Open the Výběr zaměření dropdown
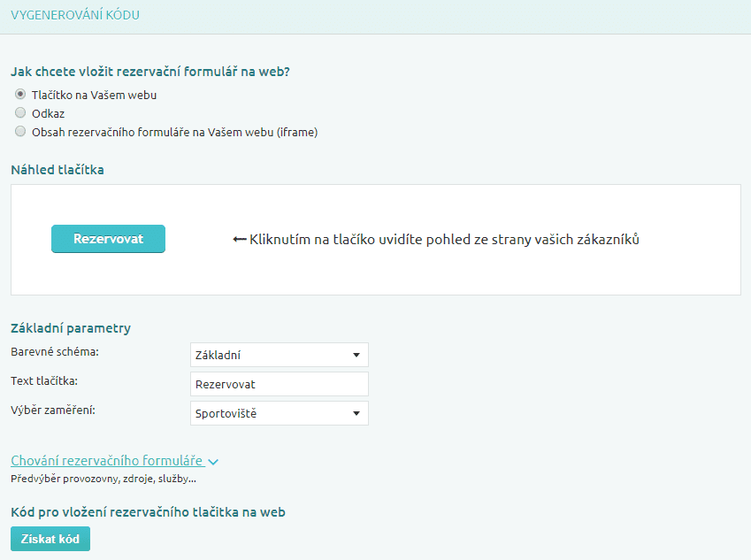The height and width of the screenshot is (560, 751). click(x=280, y=413)
